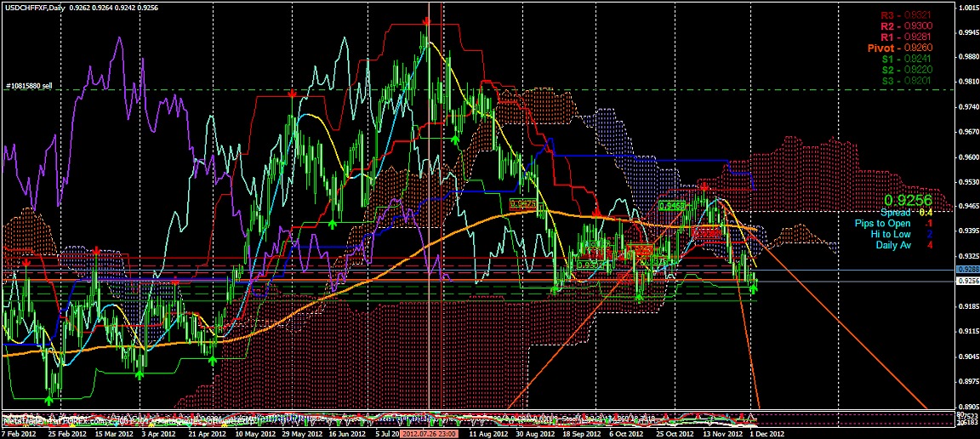Click the 1.0015 value on the price scale
This screenshot has height=439, width=980.
(x=968, y=9)
